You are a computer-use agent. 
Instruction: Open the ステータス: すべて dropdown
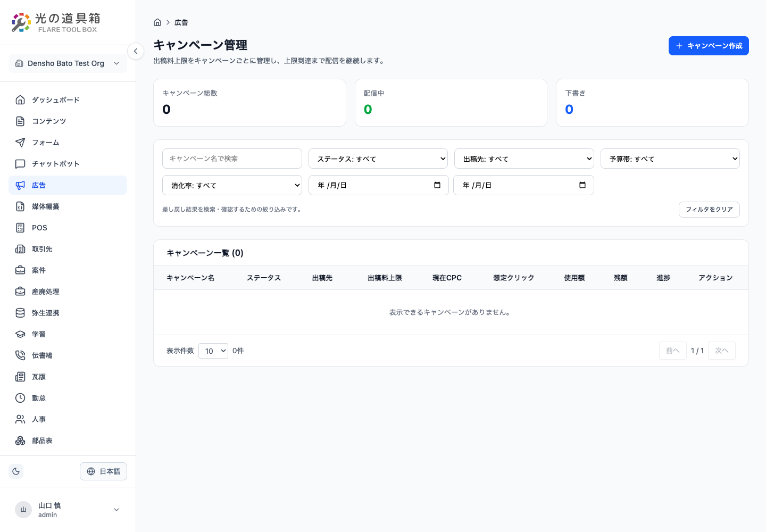(x=378, y=159)
